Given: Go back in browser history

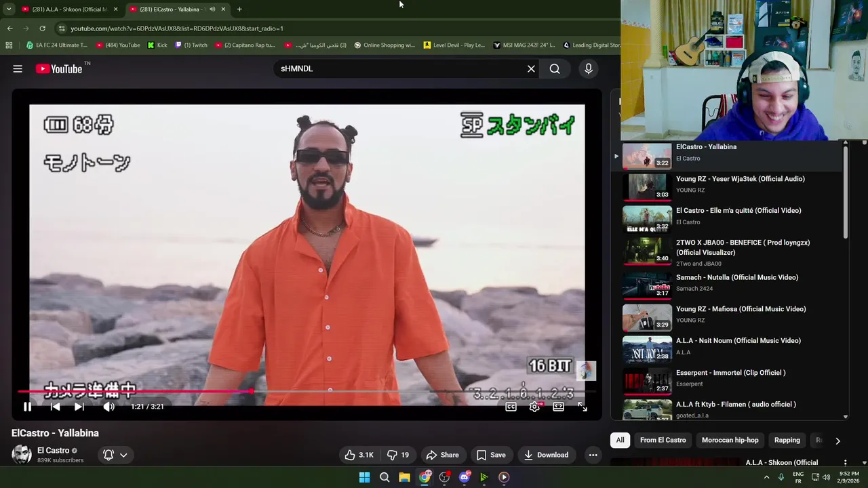Looking at the screenshot, I should click(x=9, y=28).
